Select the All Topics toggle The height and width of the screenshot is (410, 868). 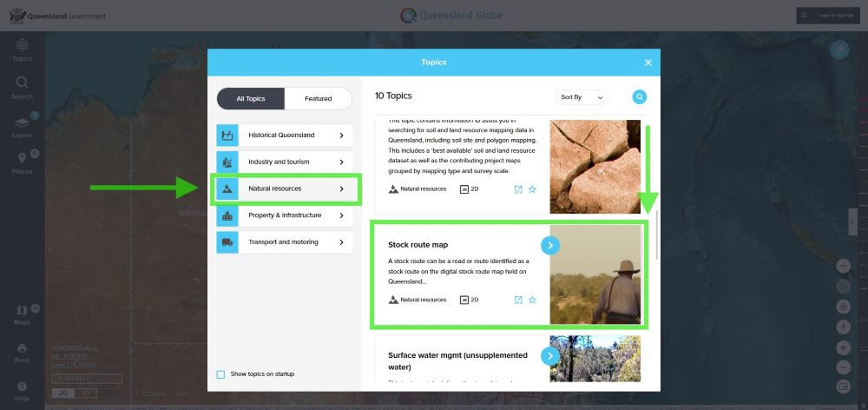(251, 99)
